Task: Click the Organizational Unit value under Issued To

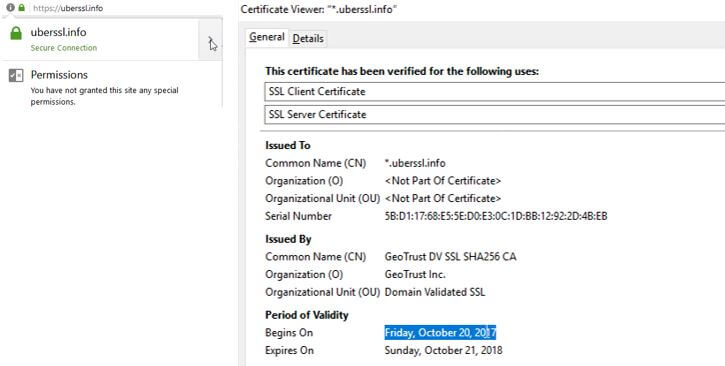Action: click(443, 198)
